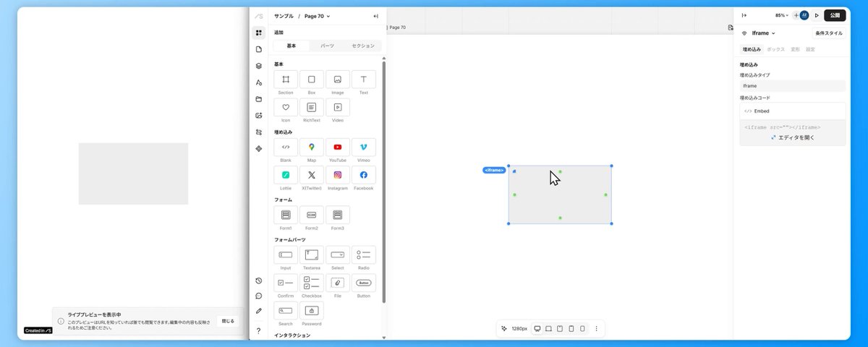Add a Radio form part

pos(364,254)
